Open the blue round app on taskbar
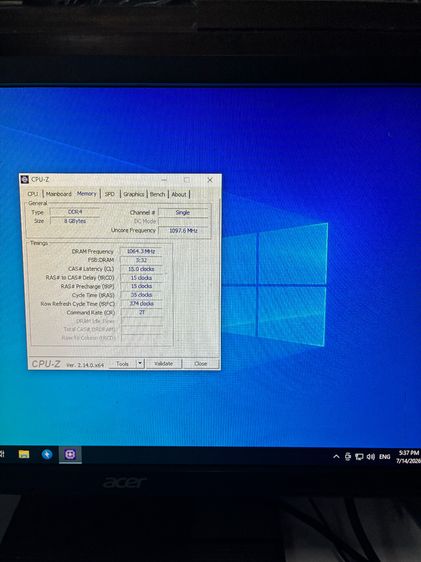 pos(47,454)
